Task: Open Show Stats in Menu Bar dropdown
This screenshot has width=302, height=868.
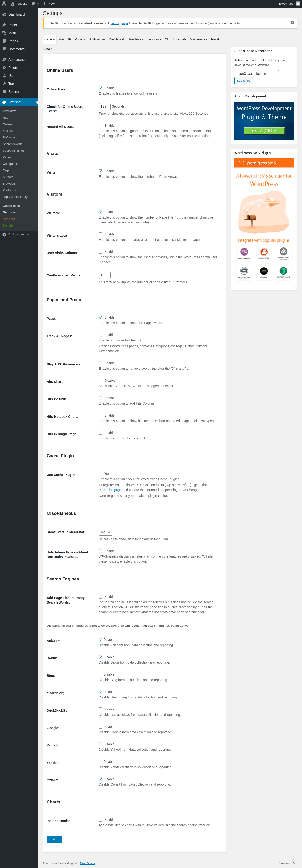Action: 105,532
